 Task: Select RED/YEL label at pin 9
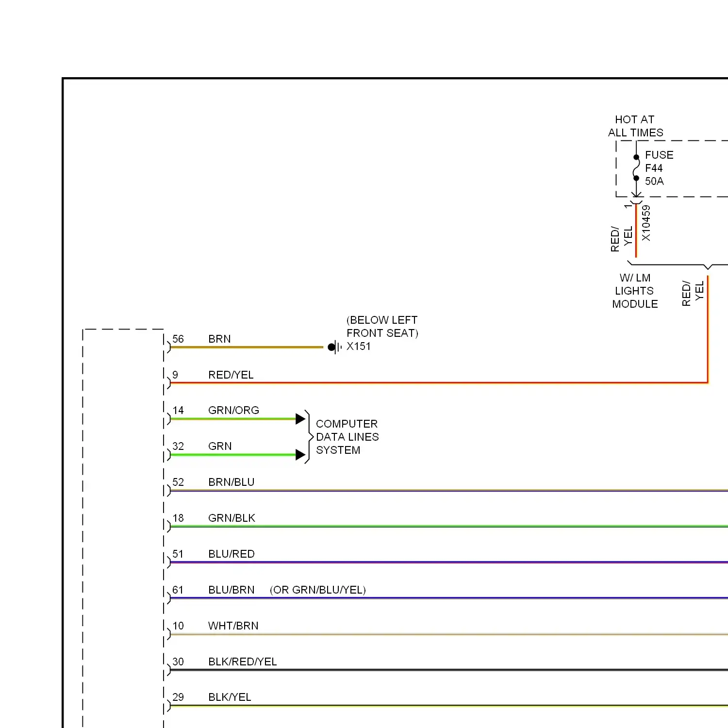[x=231, y=375]
